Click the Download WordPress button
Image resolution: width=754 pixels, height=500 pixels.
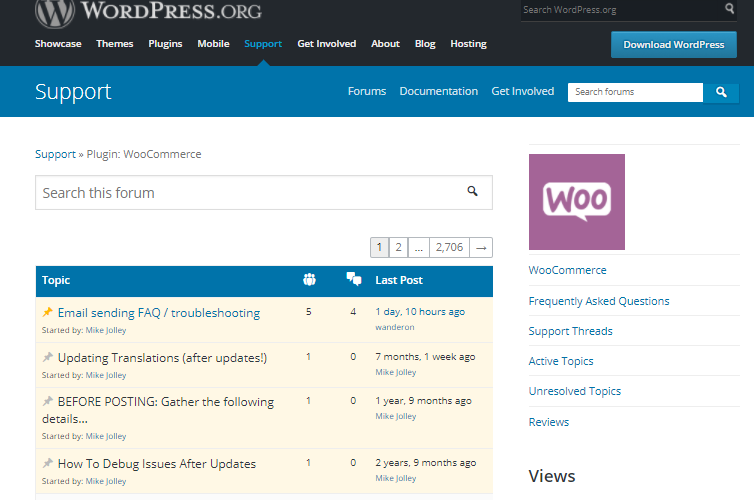click(x=674, y=45)
